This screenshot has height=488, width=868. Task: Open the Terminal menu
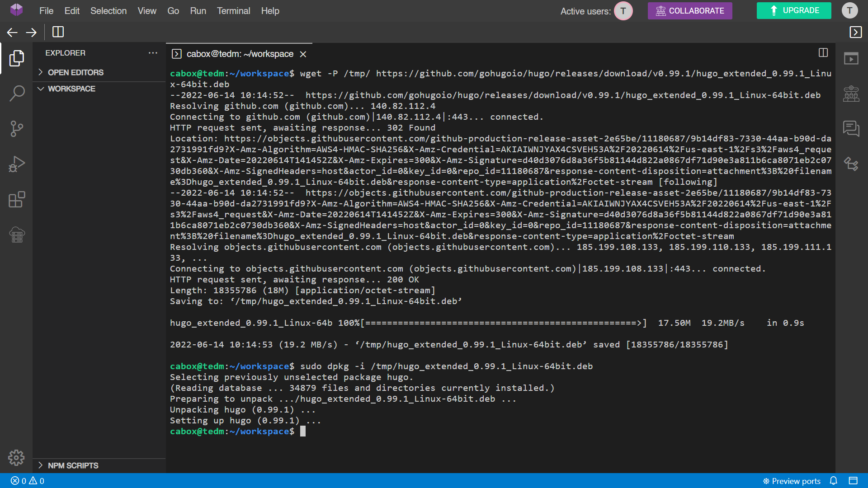coord(233,11)
